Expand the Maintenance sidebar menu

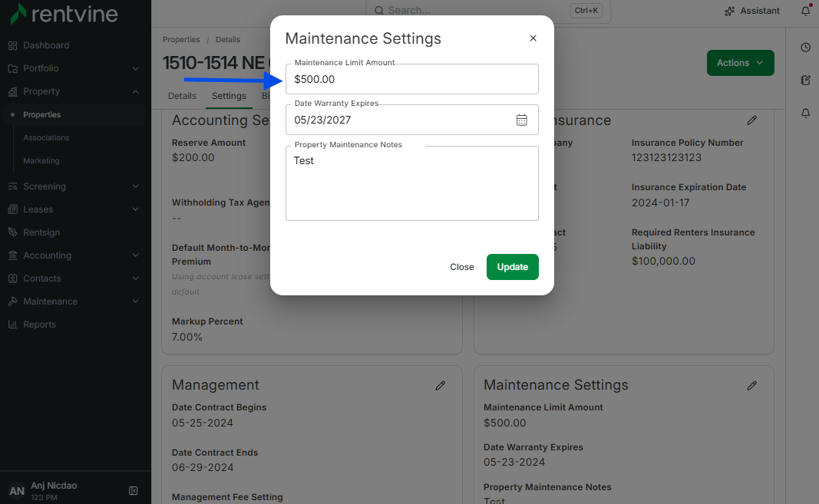coord(73,301)
